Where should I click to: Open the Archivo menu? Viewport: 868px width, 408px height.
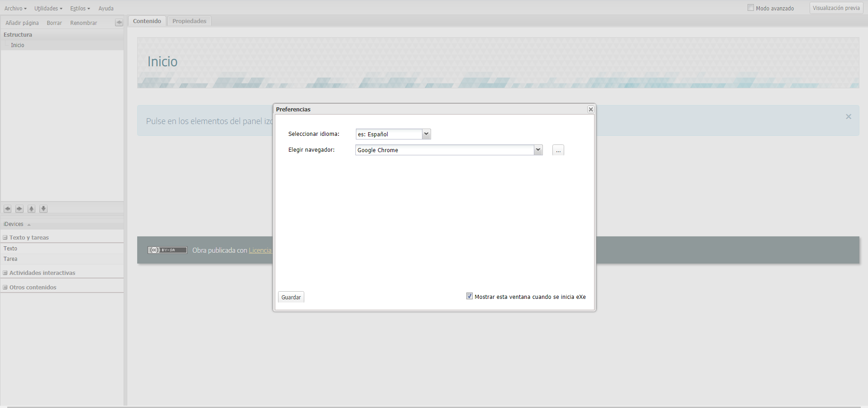click(15, 9)
